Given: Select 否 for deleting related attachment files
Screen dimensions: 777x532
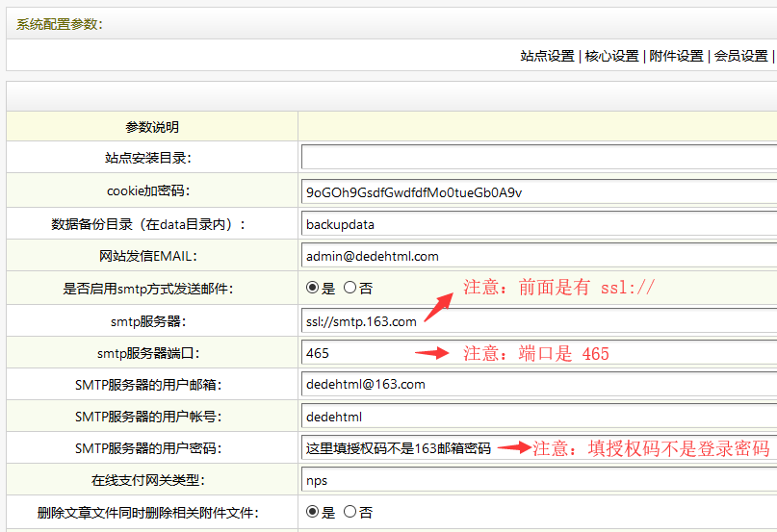Looking at the screenshot, I should click(350, 512).
